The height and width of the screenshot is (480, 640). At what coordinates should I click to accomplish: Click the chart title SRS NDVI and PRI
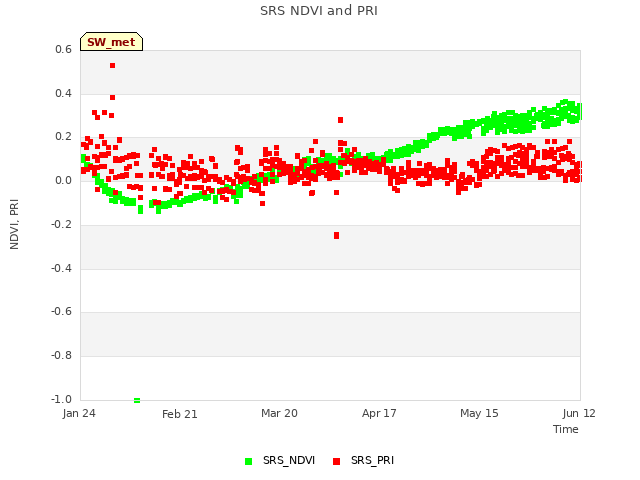coord(319,11)
